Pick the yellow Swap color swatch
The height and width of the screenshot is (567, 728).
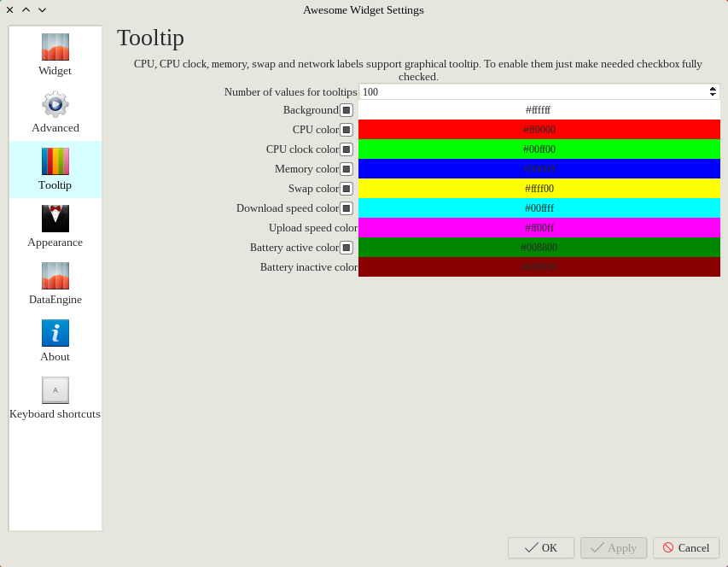pos(539,189)
